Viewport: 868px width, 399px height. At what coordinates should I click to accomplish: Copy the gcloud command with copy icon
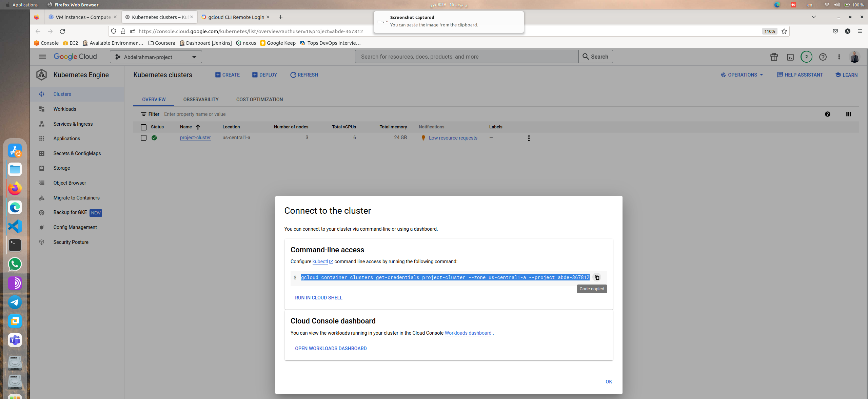tap(597, 277)
